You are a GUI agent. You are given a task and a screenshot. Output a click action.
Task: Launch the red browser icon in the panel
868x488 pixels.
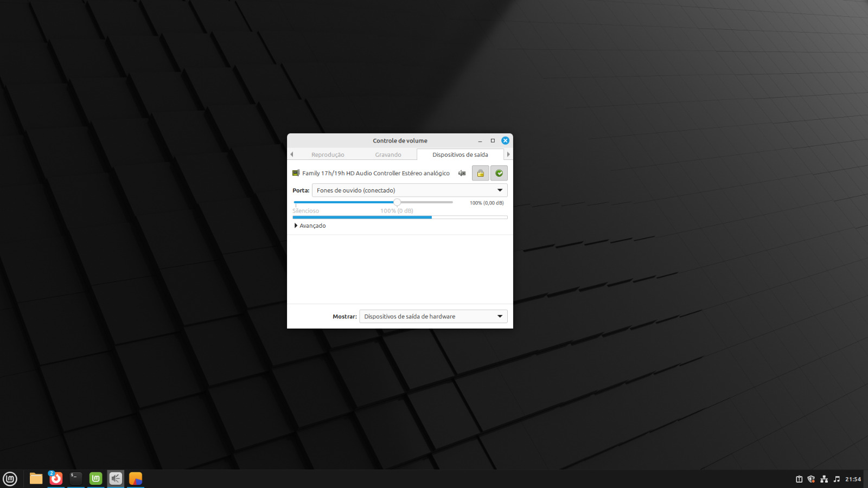[56, 478]
